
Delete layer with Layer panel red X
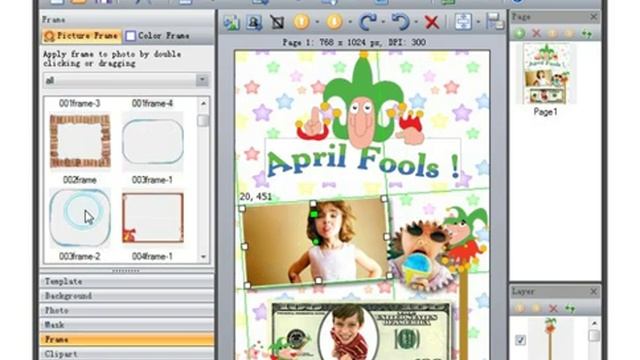[x=553, y=308]
